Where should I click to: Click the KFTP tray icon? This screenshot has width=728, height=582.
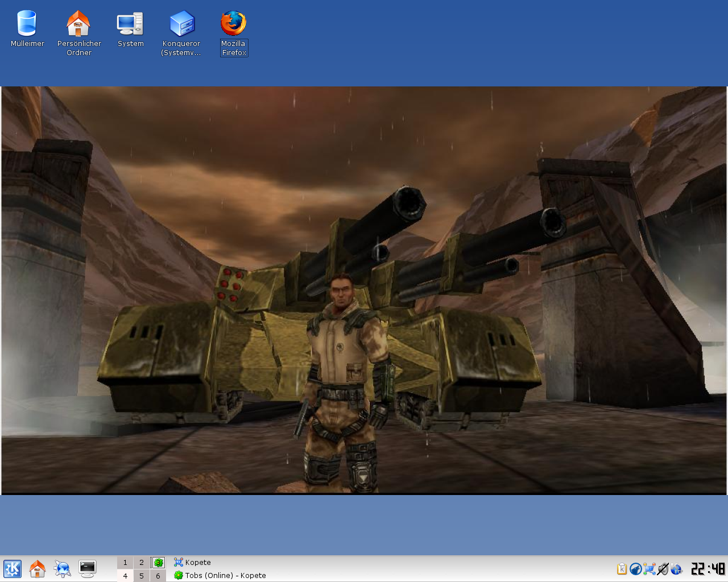[676, 568]
